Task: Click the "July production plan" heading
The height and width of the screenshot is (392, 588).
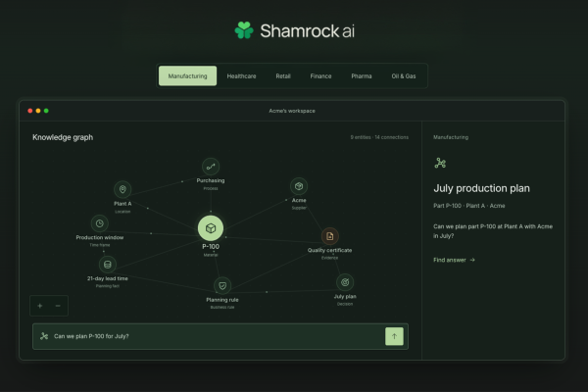Action: [x=481, y=188]
